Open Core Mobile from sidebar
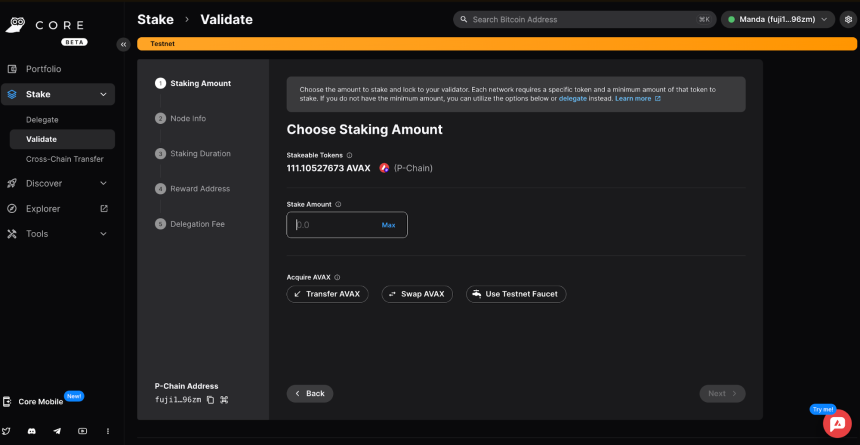 41,402
